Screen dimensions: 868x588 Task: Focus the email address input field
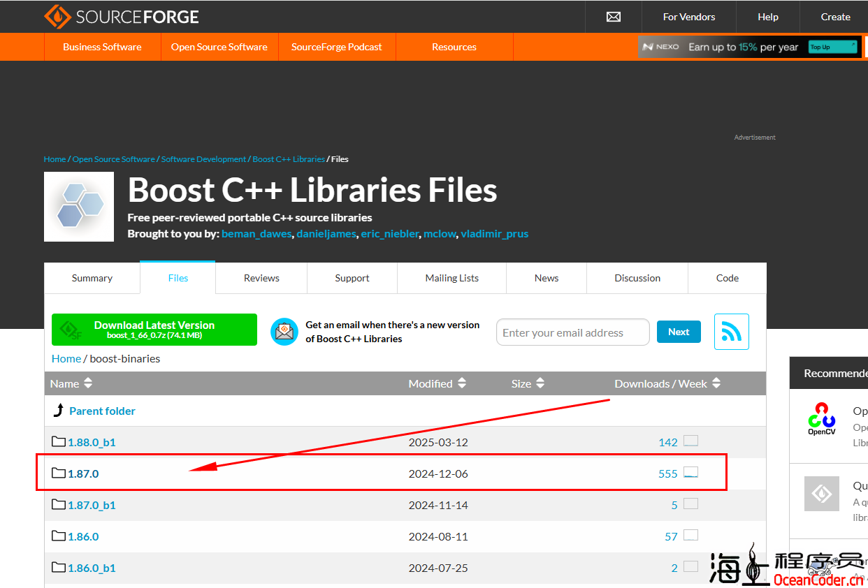coord(573,332)
